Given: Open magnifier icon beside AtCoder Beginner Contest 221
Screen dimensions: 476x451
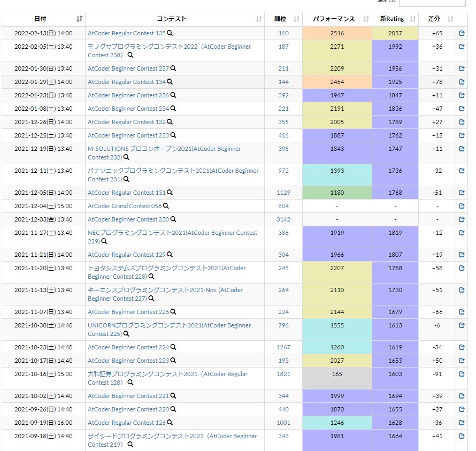Looking at the screenshot, I should [x=173, y=396].
